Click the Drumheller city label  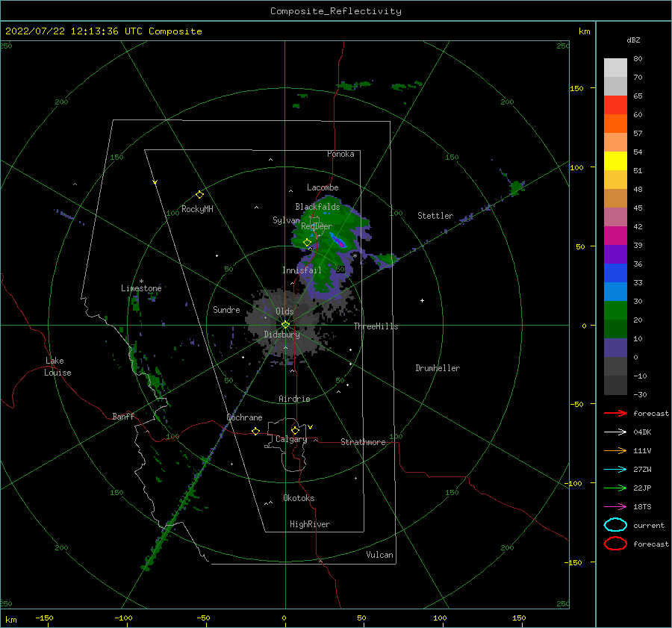point(438,368)
